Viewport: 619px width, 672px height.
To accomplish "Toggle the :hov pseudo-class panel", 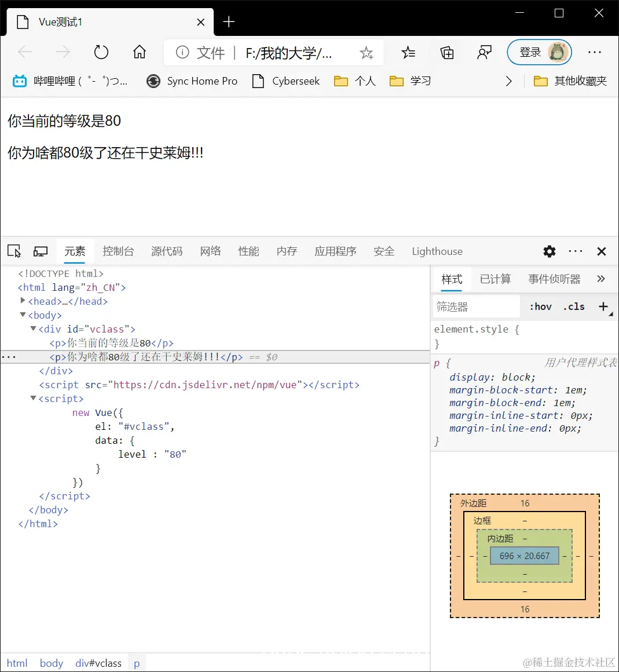I will coord(540,306).
